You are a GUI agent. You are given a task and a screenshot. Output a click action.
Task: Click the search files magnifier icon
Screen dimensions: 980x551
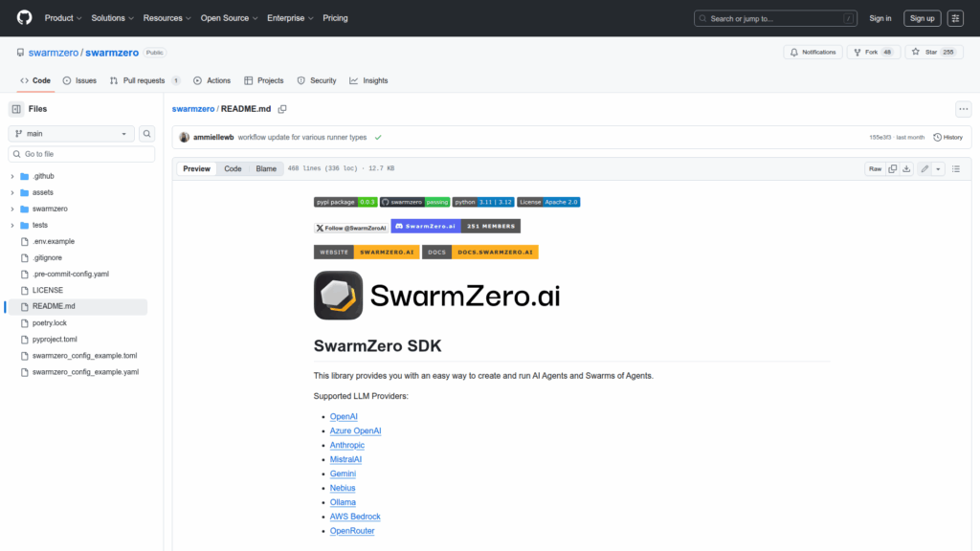147,134
